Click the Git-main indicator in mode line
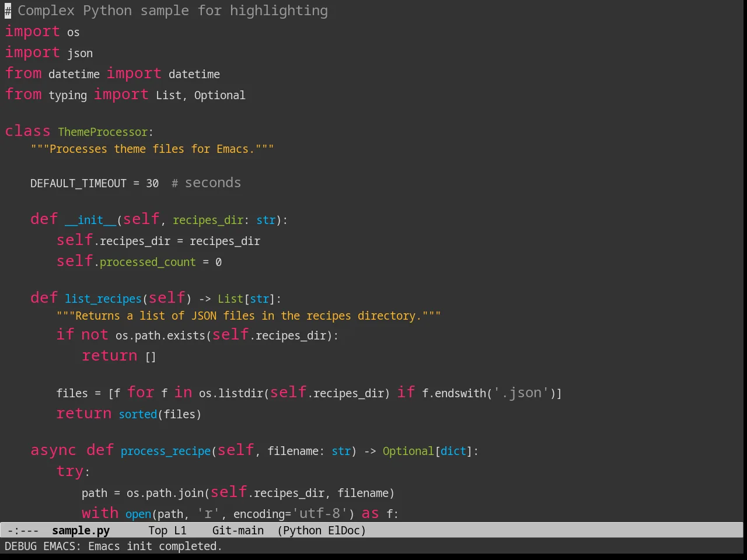 [238, 530]
